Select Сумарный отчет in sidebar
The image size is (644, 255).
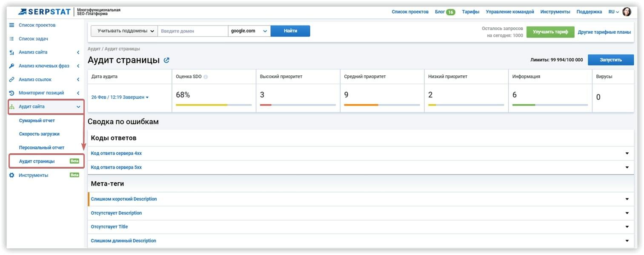click(37, 120)
